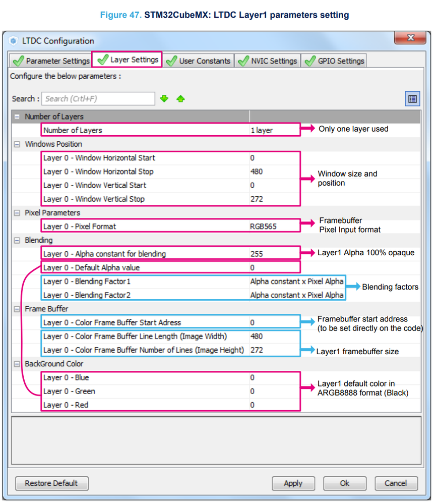Select 'Layer 0 - Window Vertical Start' label
This screenshot has width=437, height=504.
(95, 185)
